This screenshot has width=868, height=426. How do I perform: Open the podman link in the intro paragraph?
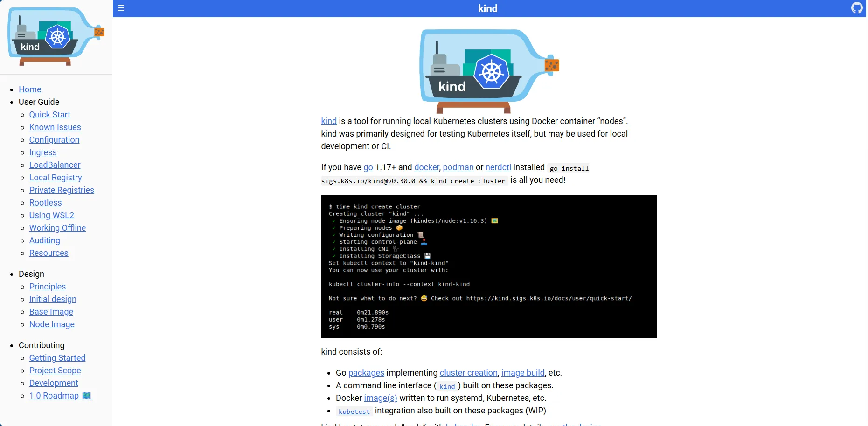click(x=458, y=167)
